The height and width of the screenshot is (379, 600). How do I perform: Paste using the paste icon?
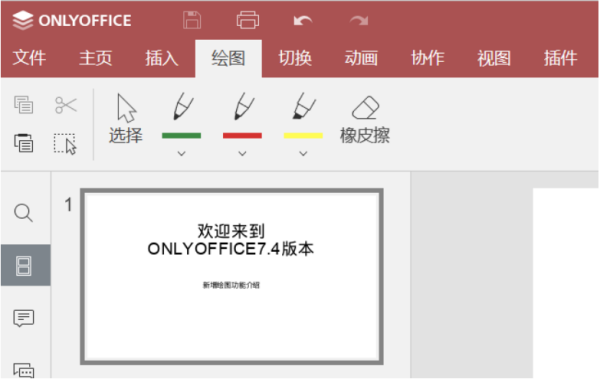point(23,143)
